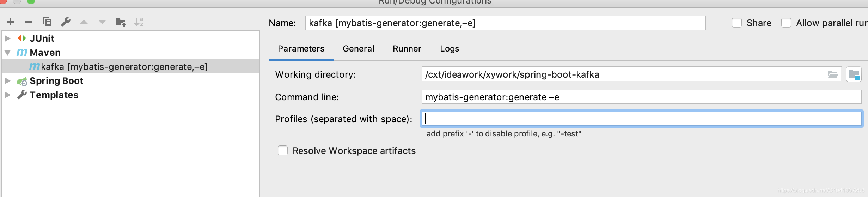Create new folder using folder-plus icon
Image resolution: width=868 pixels, height=197 pixels.
click(x=121, y=22)
